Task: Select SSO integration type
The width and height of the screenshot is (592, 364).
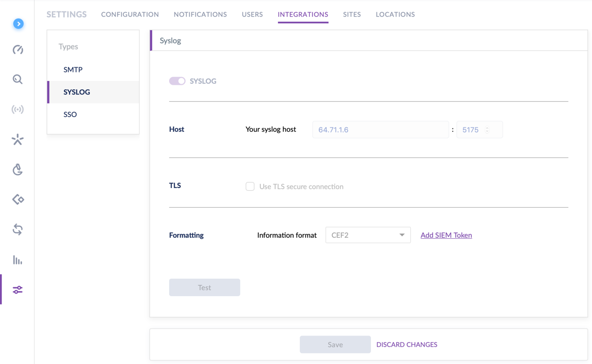Action: click(70, 114)
